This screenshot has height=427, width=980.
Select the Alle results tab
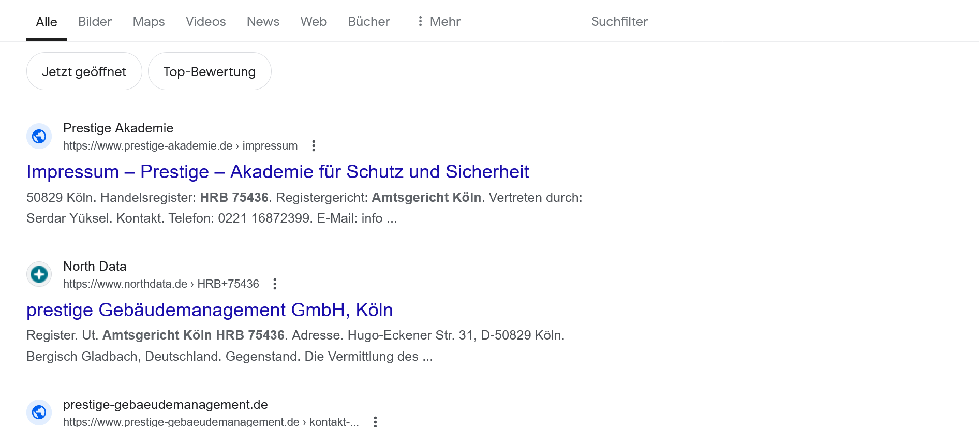point(47,22)
